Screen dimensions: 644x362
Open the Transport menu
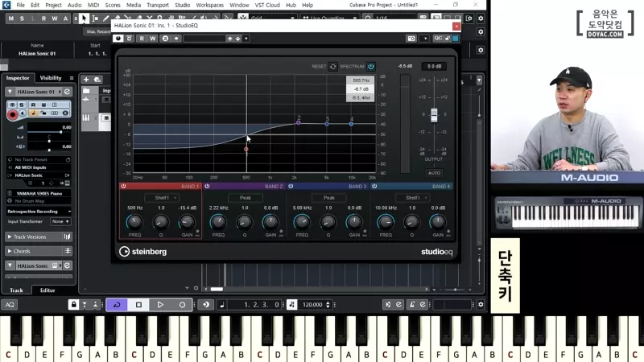tap(158, 5)
